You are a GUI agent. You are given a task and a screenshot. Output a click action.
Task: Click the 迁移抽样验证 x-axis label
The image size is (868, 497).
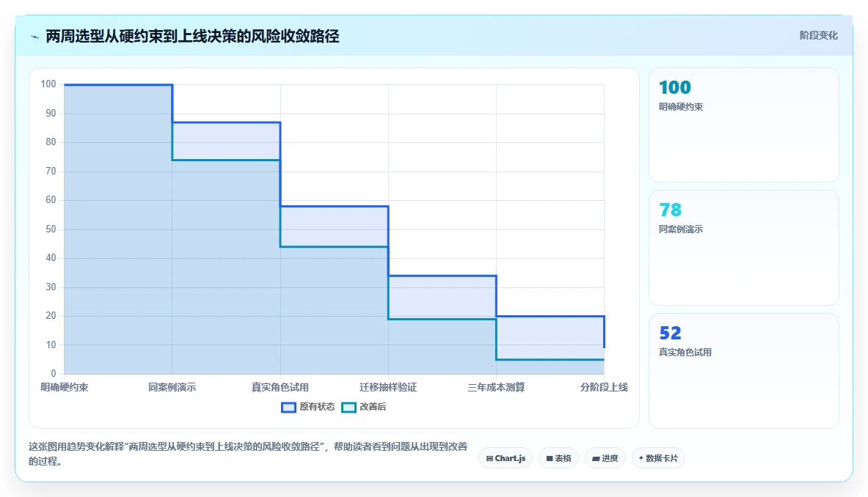pyautogui.click(x=388, y=387)
